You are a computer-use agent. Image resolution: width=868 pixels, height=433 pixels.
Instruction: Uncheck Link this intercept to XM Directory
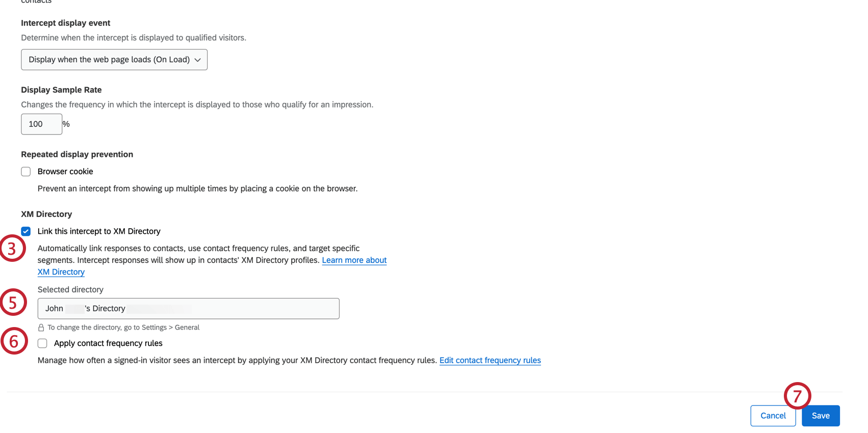coord(26,231)
